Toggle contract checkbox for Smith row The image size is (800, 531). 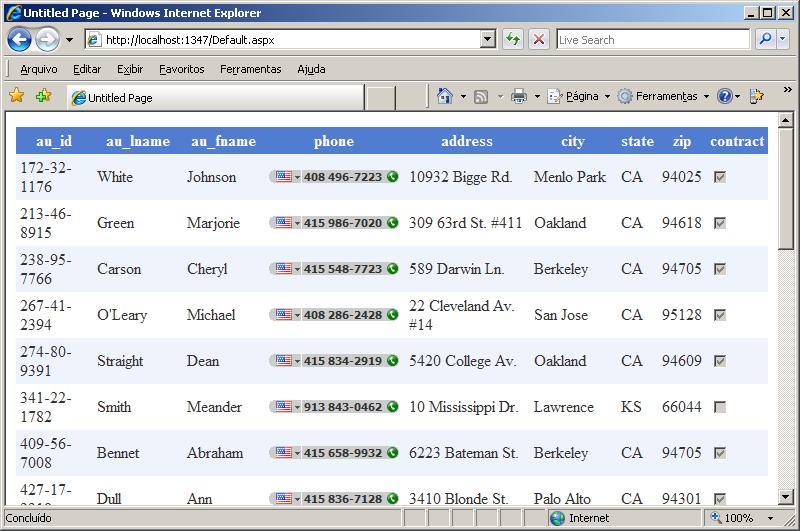(720, 407)
